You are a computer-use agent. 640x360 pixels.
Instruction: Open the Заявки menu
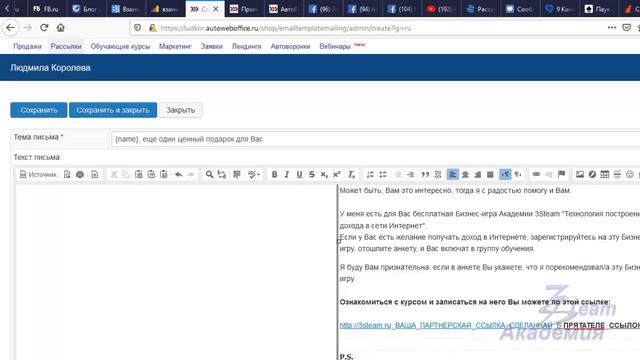[211, 47]
